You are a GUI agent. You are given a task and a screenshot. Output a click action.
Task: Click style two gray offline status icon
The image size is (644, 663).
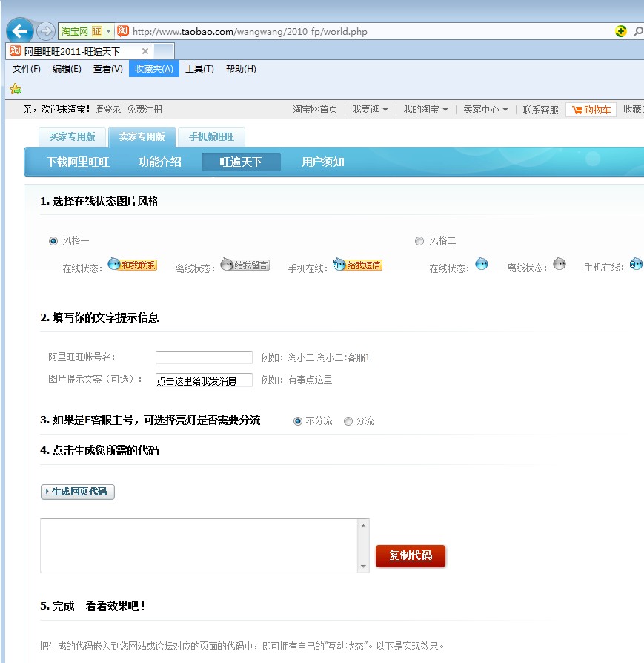point(560,264)
